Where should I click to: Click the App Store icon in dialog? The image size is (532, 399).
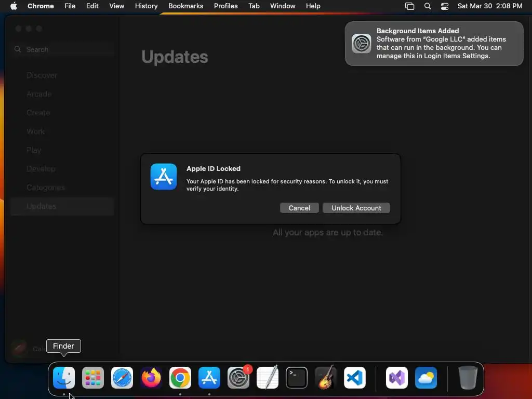pos(164,177)
